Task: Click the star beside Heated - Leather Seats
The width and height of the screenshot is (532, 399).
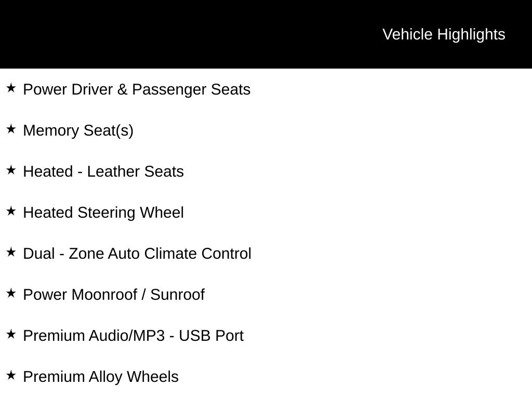Action: [11, 170]
